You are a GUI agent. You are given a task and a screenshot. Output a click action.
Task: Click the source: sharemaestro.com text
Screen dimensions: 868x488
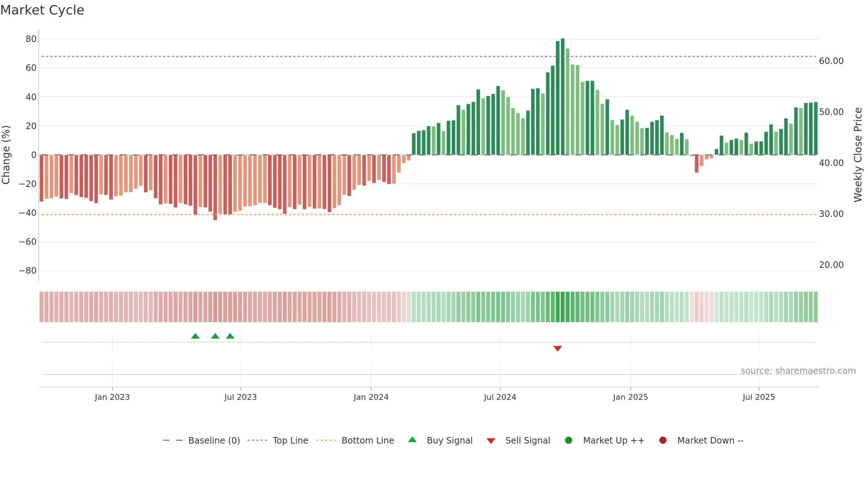[x=798, y=371]
